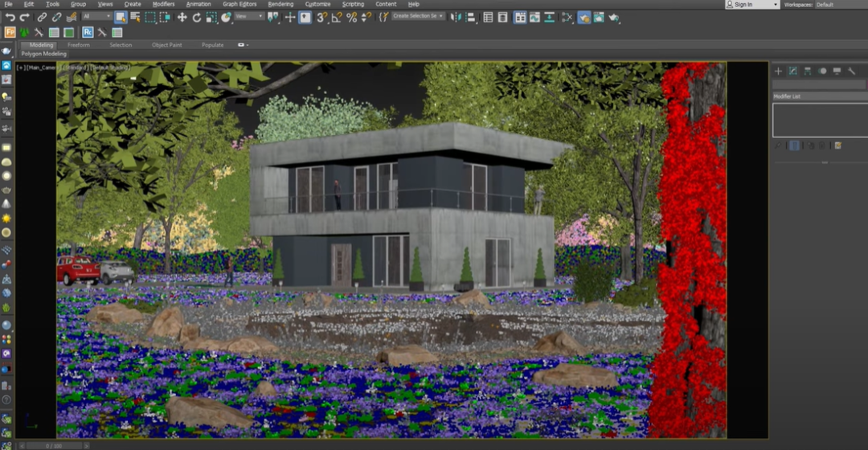Click the Select Object tool
Viewport: 868px width, 450px height.
point(121,17)
